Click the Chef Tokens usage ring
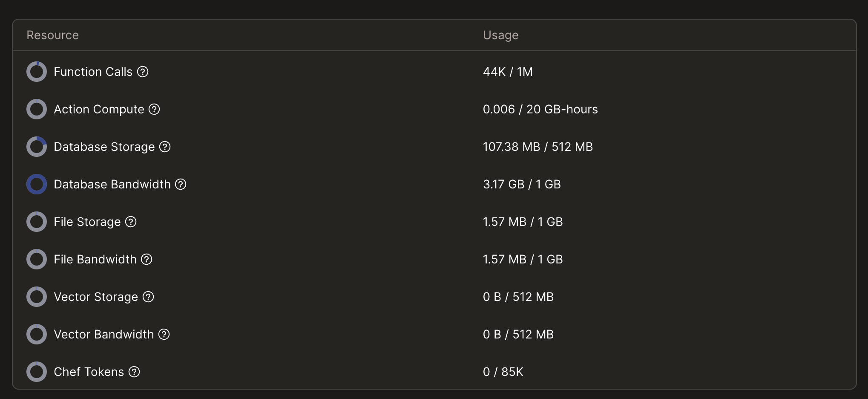Viewport: 868px width, 399px height. pyautogui.click(x=37, y=372)
